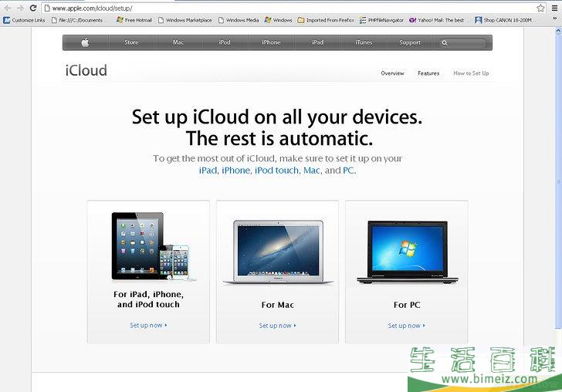Screen dimensions: 562x392
Task: Open the Store tab in Apple nav
Action: tap(131, 42)
